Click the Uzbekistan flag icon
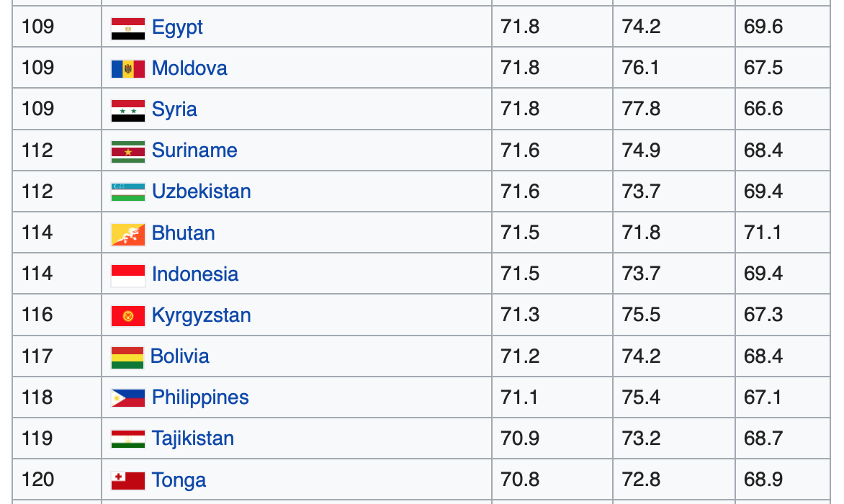844x504 pixels. (128, 192)
